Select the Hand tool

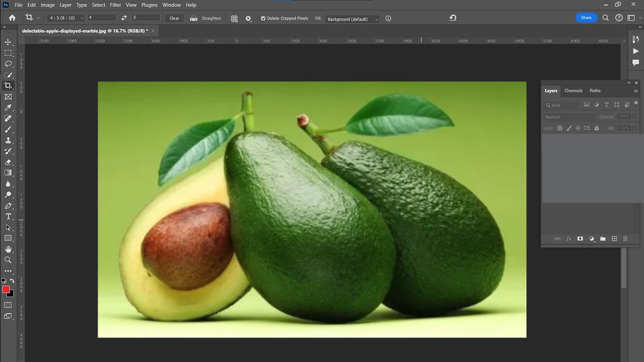pyautogui.click(x=8, y=249)
